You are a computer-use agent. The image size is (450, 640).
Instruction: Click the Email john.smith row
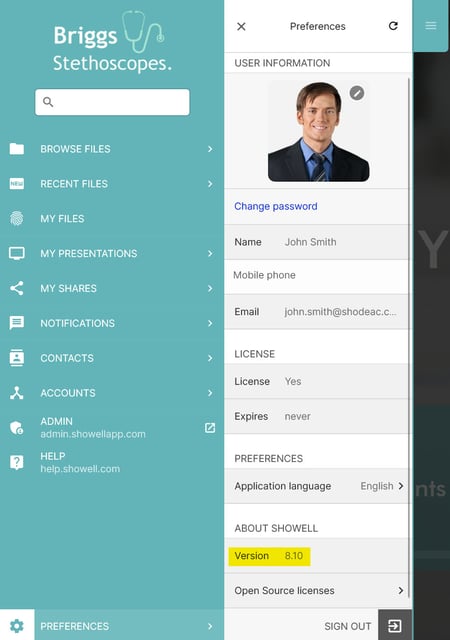(x=316, y=312)
